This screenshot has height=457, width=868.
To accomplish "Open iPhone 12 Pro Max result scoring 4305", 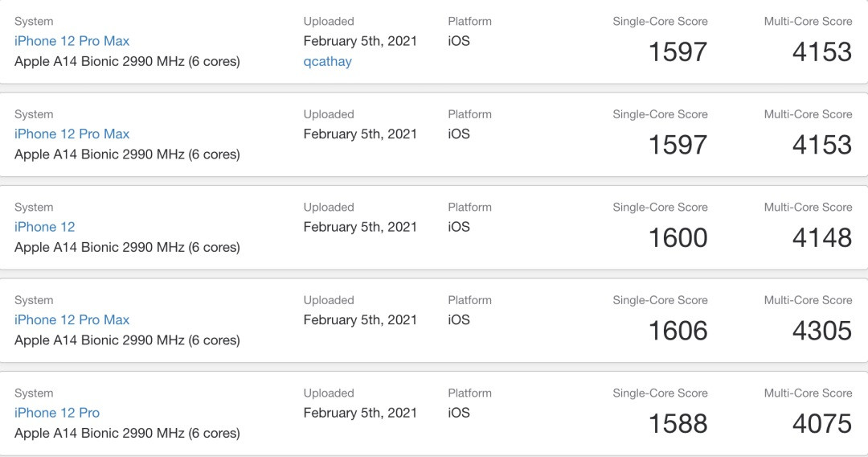I will tap(72, 319).
